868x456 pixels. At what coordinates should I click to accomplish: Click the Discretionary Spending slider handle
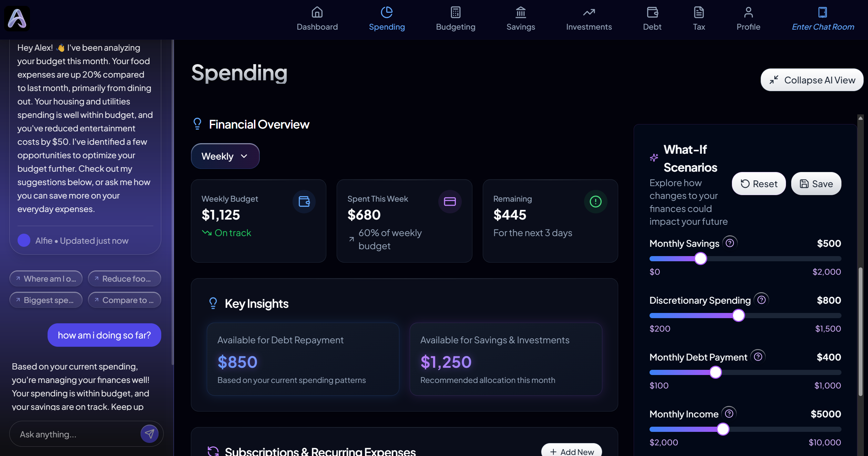click(738, 315)
